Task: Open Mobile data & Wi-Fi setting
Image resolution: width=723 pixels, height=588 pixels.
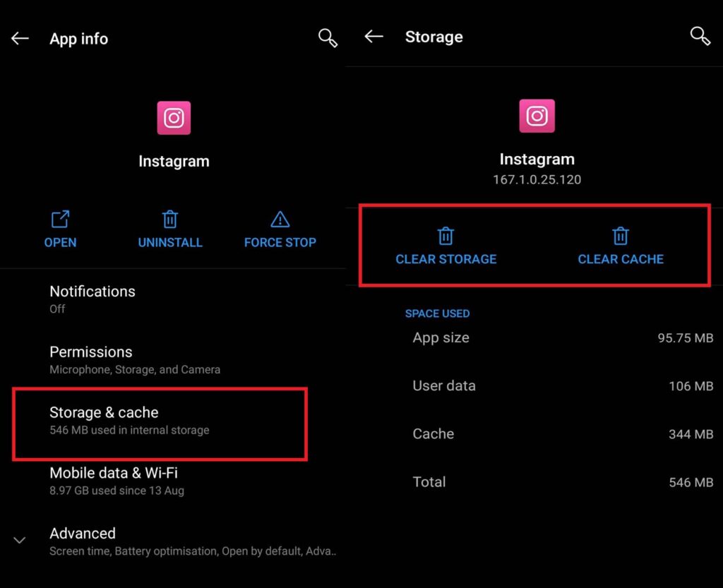Action: (173, 481)
